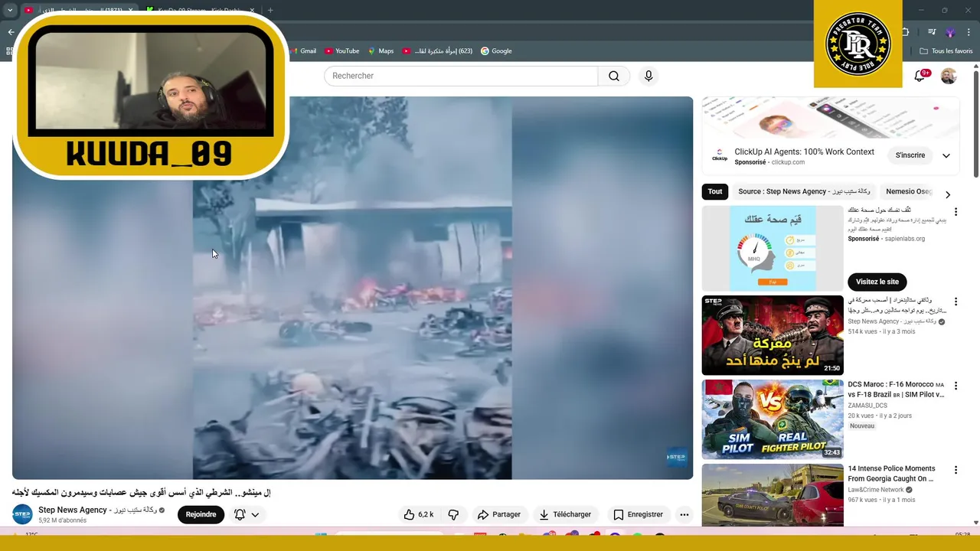Image resolution: width=980 pixels, height=551 pixels.
Task: Click the S'inscrire ad button
Action: (910, 155)
